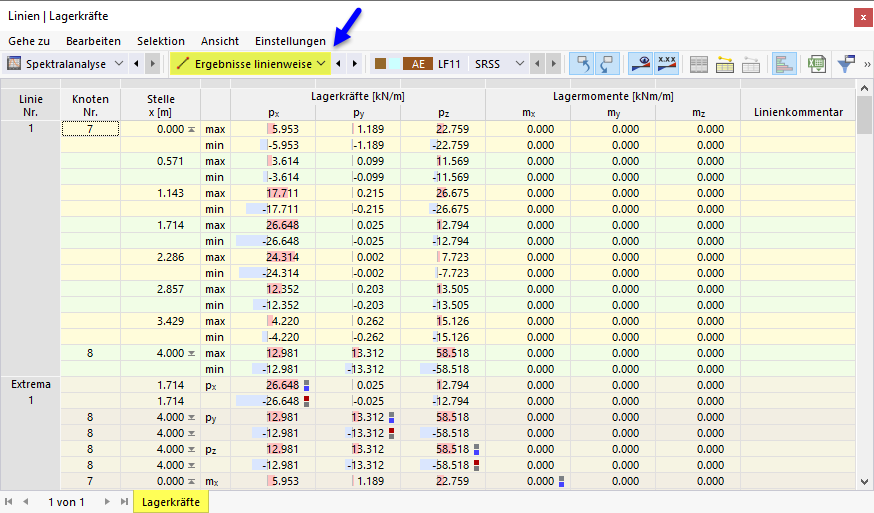
Task: Click the brown color swatch
Action: pos(381,64)
